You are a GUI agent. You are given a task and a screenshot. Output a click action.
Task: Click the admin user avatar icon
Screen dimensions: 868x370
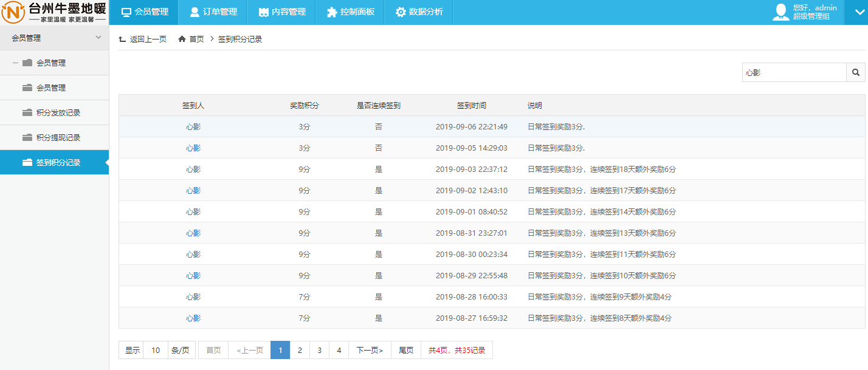(x=781, y=12)
